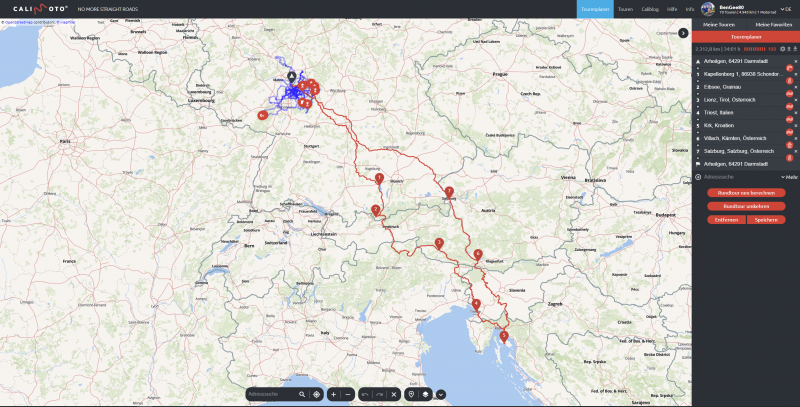Clear route with the X icon
The image size is (800, 407).
(x=394, y=394)
